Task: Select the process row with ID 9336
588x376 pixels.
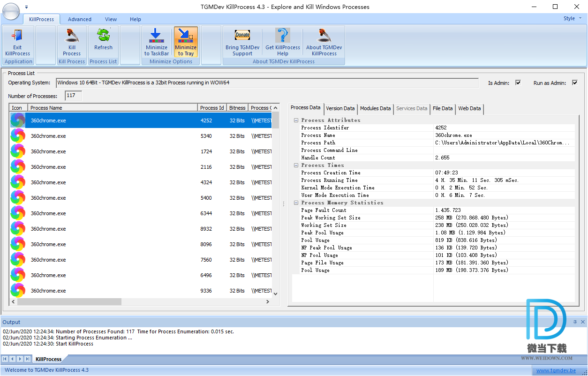Action: click(141, 291)
